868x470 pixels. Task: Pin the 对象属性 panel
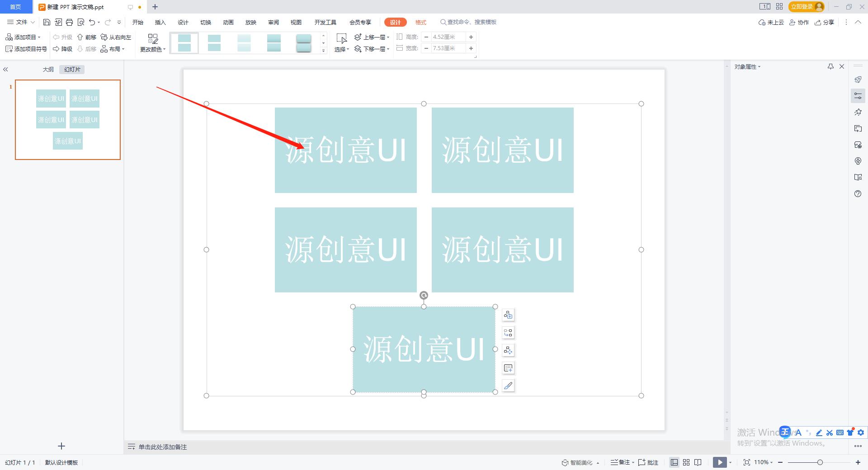(830, 66)
